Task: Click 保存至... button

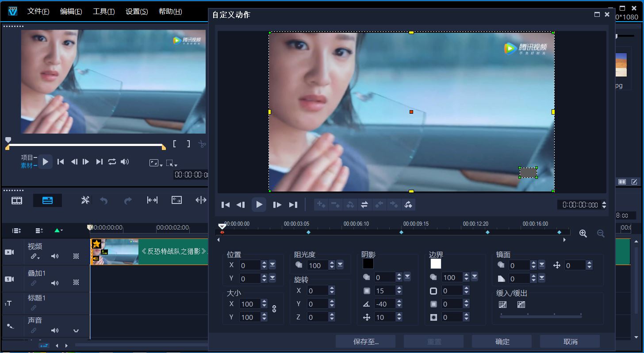Action: tap(365, 341)
